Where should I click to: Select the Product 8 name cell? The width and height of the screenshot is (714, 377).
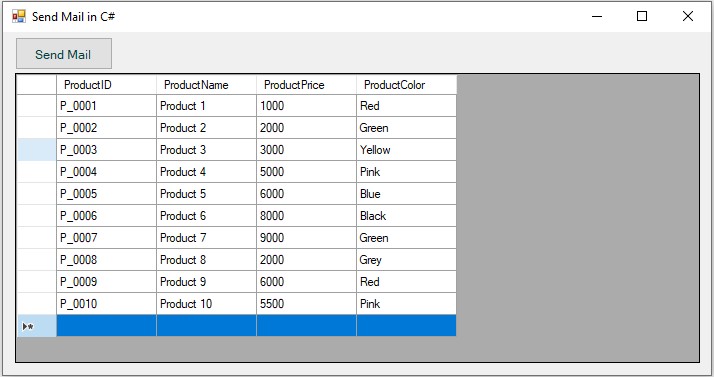(x=207, y=260)
